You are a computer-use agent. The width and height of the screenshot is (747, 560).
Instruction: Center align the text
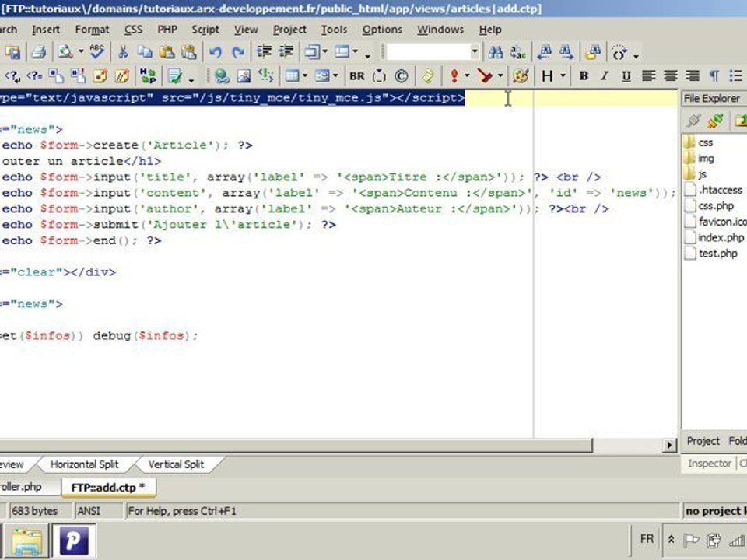click(x=670, y=75)
